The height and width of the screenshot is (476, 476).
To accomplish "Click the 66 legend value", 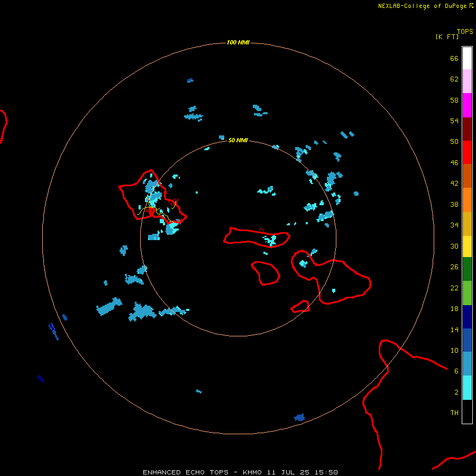I will (x=454, y=58).
